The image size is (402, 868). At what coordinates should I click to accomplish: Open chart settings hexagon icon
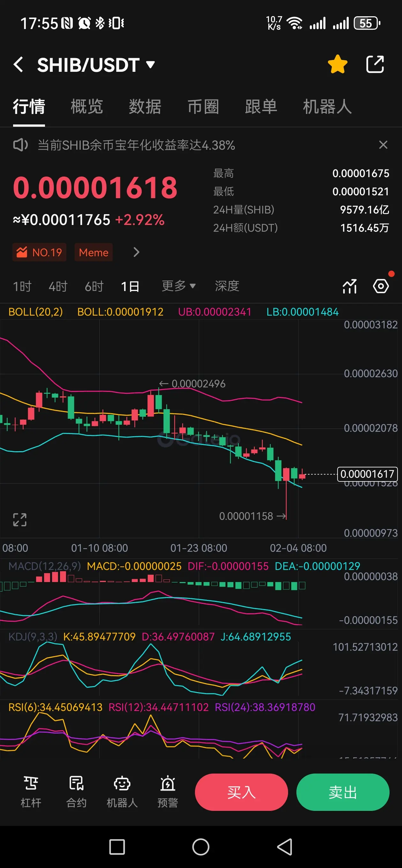pos(381,287)
